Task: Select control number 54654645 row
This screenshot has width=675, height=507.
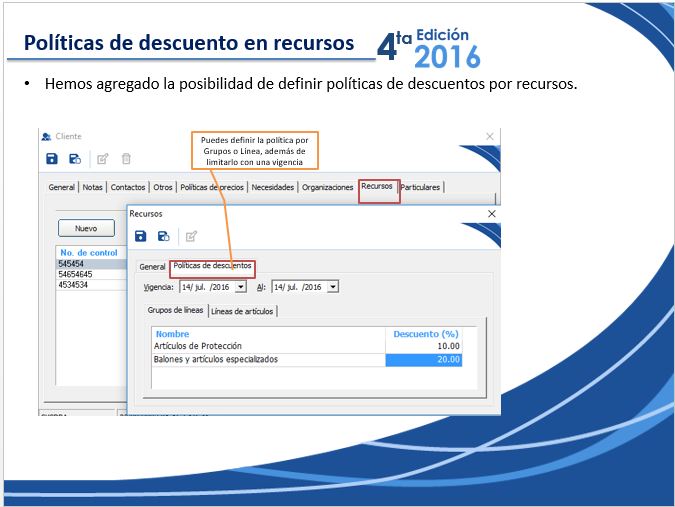Action: click(x=91, y=274)
